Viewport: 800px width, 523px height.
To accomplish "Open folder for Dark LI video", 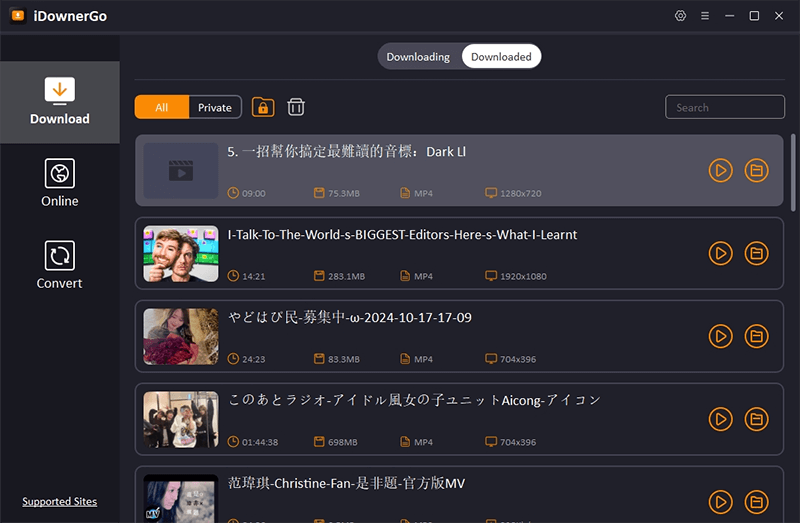I will 757,171.
